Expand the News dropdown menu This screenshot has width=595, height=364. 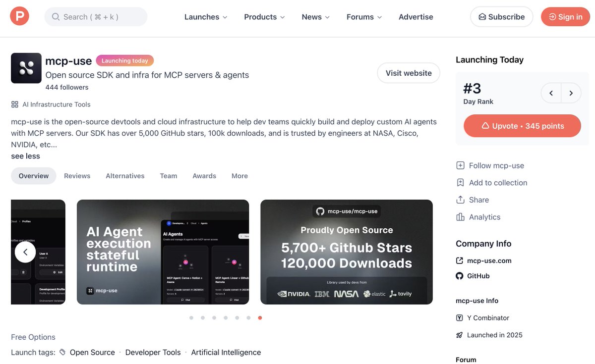click(x=315, y=17)
